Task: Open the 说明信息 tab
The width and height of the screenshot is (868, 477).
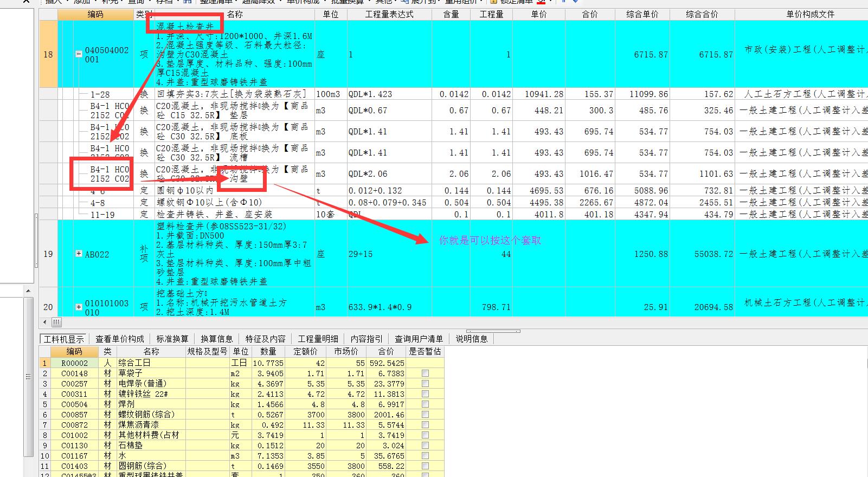Action: click(x=471, y=339)
